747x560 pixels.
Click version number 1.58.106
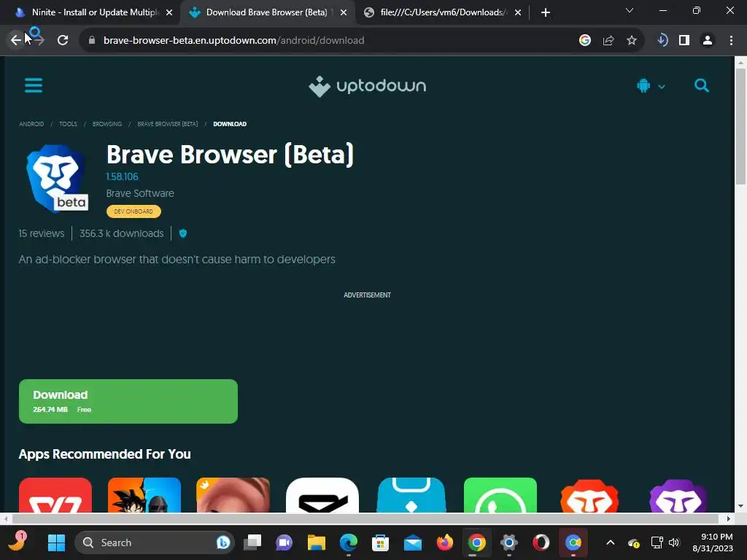click(x=122, y=176)
